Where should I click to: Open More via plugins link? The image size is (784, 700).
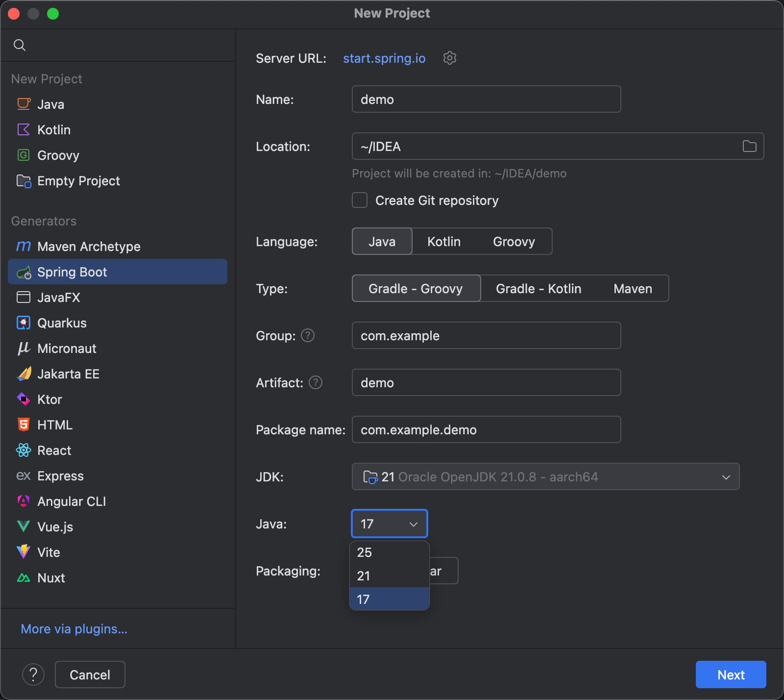[74, 629]
